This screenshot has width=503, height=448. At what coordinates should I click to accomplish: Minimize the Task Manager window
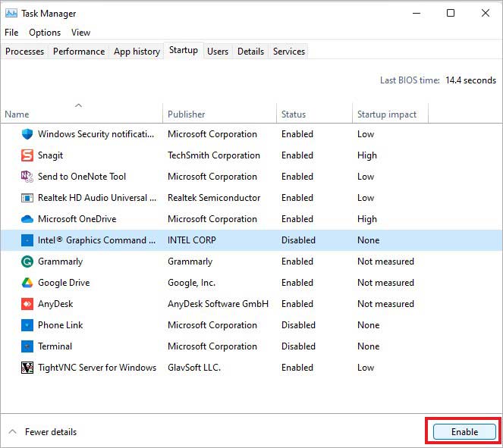pos(417,13)
